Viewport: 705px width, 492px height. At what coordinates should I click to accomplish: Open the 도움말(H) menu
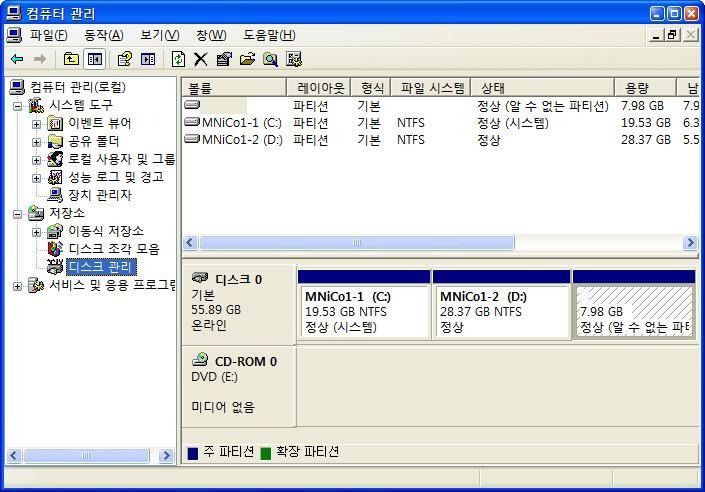269,35
